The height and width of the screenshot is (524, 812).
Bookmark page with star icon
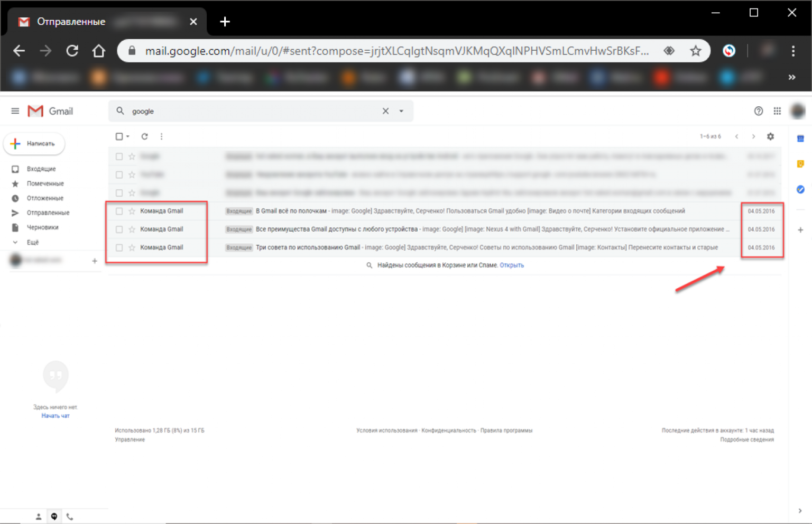point(696,51)
